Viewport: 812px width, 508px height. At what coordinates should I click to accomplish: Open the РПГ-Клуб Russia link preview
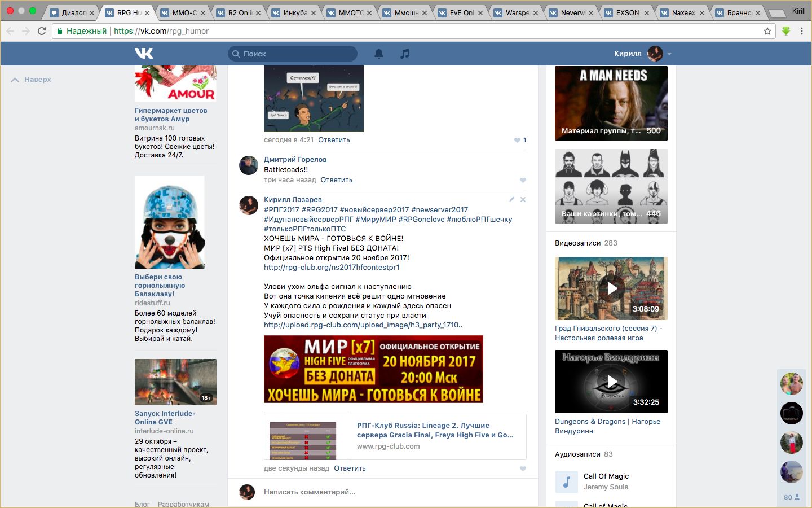point(395,437)
